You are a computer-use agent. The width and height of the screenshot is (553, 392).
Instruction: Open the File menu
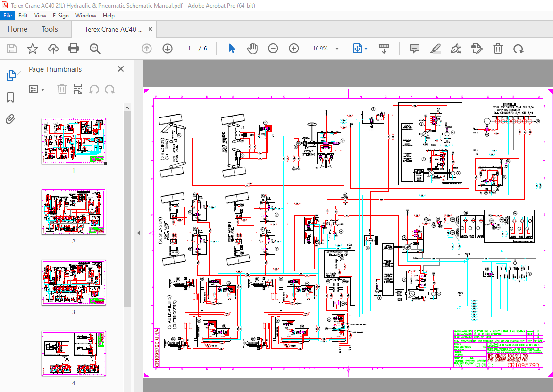[8, 16]
